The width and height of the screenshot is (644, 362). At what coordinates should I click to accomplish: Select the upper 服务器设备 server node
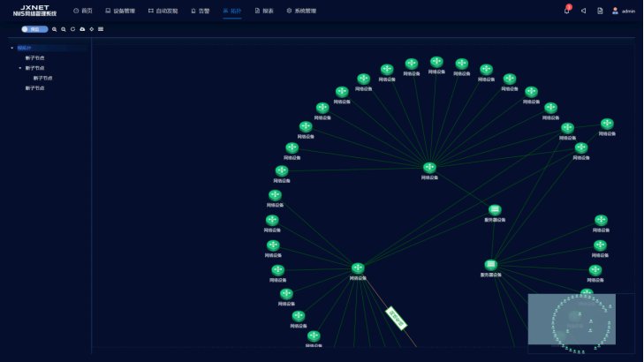coord(495,210)
